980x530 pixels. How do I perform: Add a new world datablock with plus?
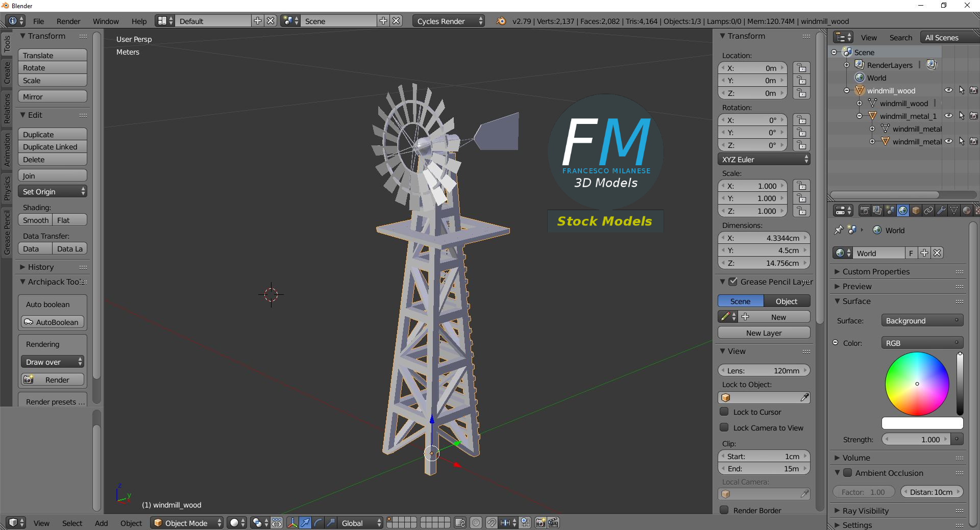click(924, 253)
